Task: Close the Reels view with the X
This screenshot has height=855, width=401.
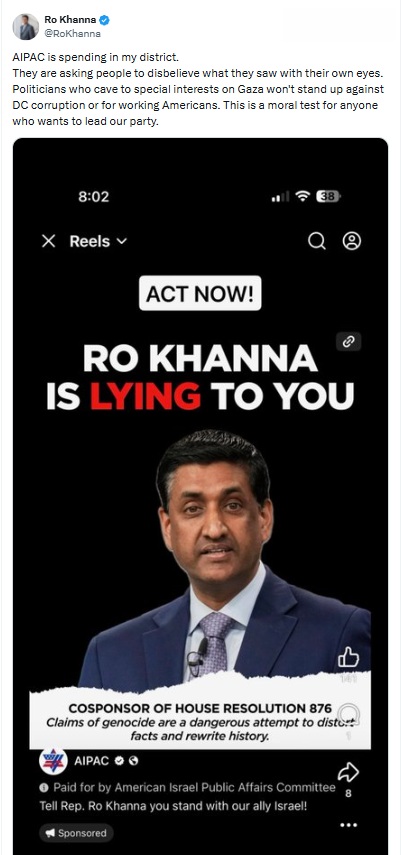Action: [49, 241]
